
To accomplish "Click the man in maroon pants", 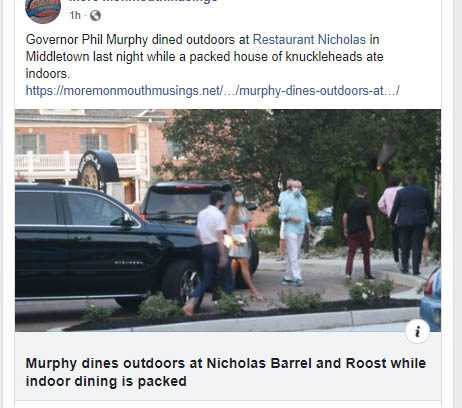I will (x=358, y=233).
